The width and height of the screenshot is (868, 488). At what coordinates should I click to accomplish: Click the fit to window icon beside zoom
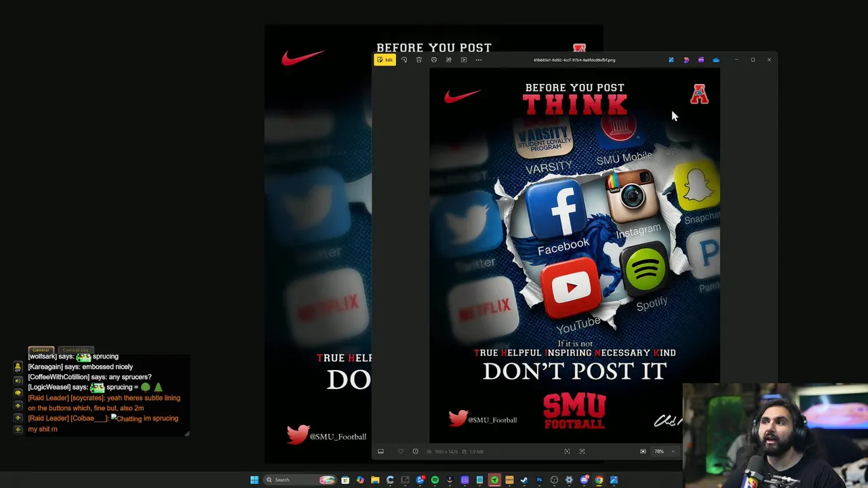click(643, 451)
